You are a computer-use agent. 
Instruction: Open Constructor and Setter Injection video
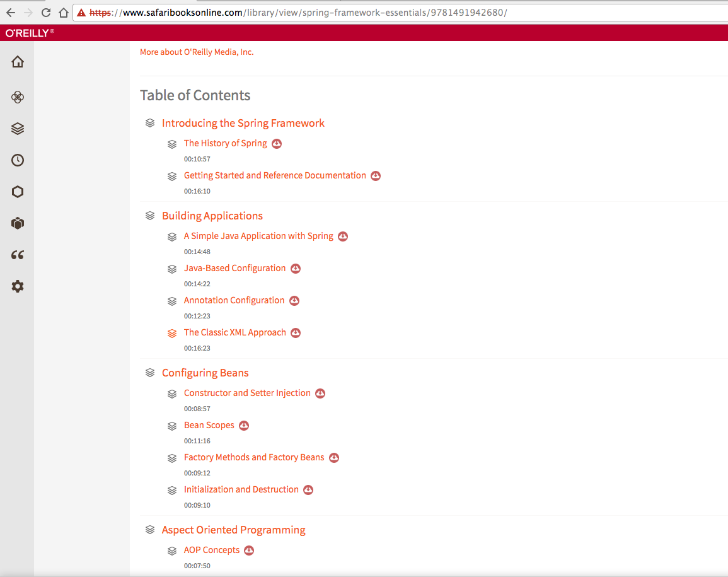pyautogui.click(x=247, y=393)
